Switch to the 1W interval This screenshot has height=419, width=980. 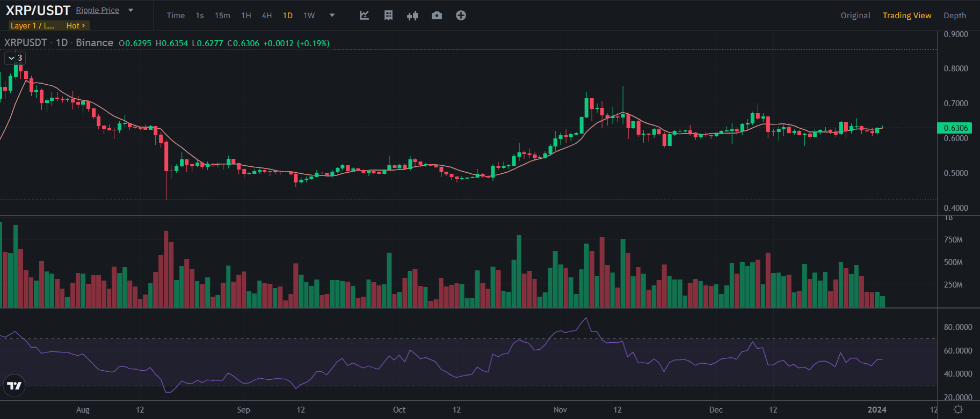coord(309,16)
